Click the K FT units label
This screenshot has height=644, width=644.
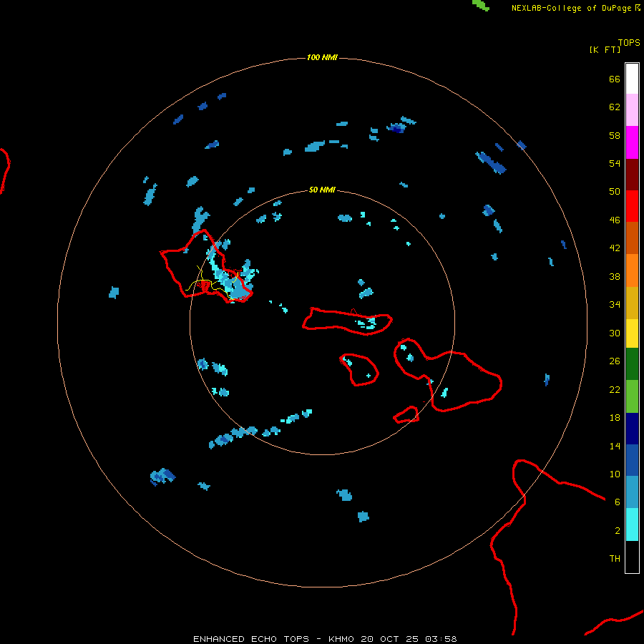coord(605,49)
